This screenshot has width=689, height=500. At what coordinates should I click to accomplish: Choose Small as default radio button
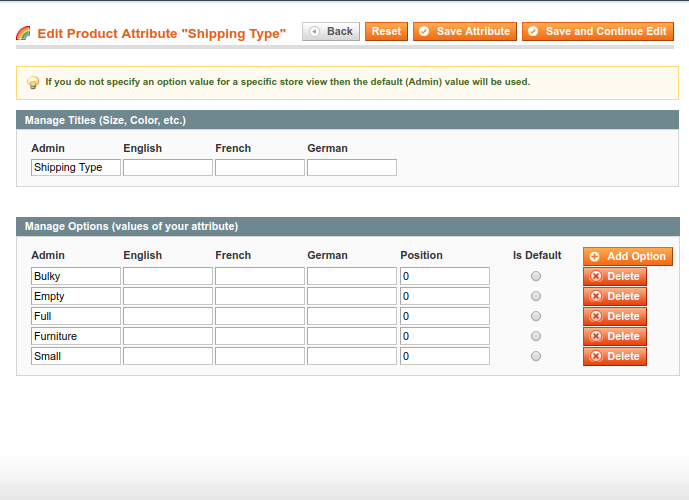point(536,356)
